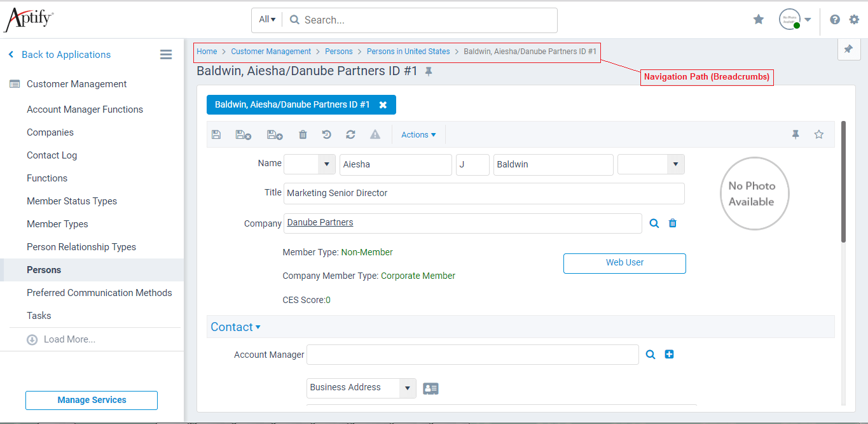Open the Persons in United States breadcrumb
The width and height of the screenshot is (868, 424).
point(408,51)
